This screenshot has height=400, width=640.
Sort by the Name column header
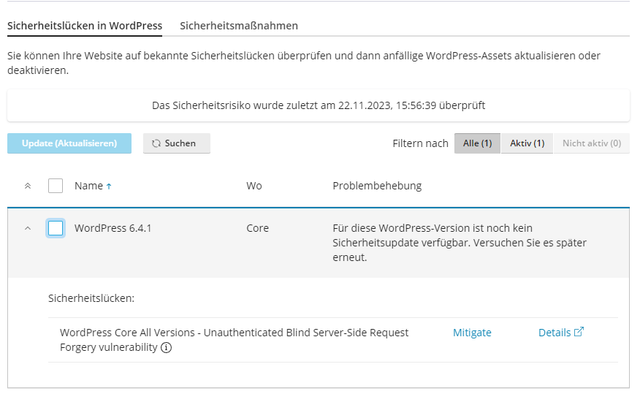(89, 186)
